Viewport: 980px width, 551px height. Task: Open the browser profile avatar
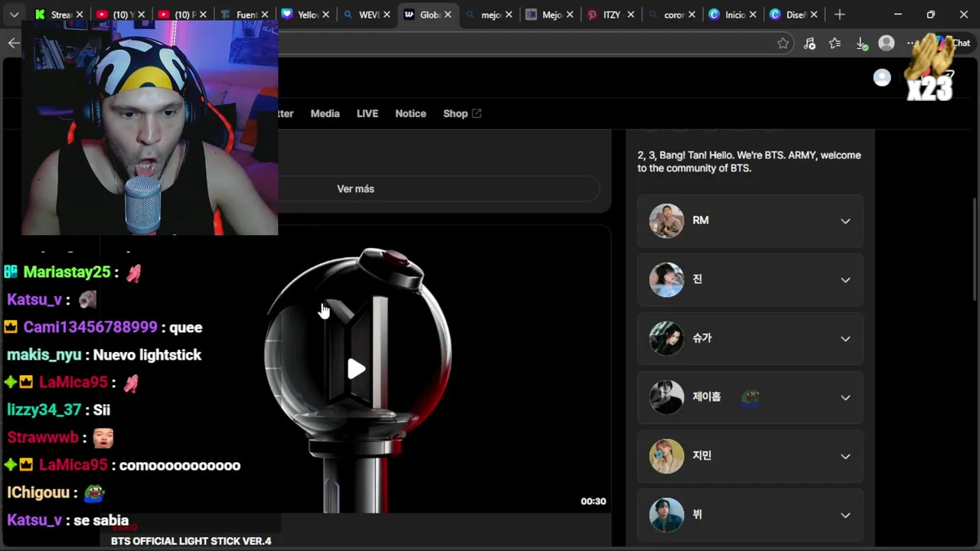(887, 44)
